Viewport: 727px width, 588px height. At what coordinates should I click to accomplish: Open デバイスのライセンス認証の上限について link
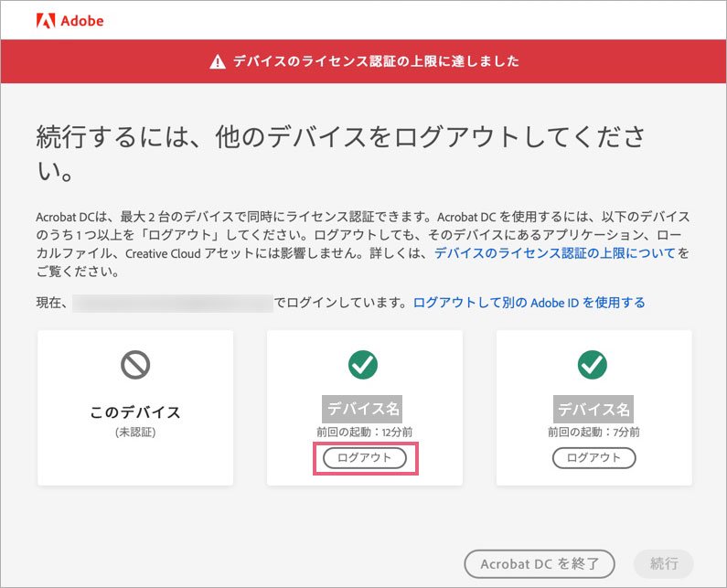click(555, 253)
